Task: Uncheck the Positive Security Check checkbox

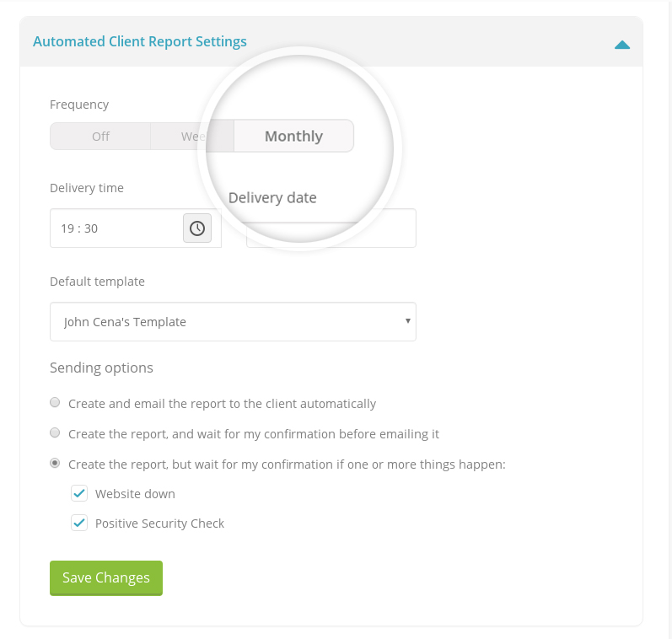Action: pyautogui.click(x=79, y=524)
